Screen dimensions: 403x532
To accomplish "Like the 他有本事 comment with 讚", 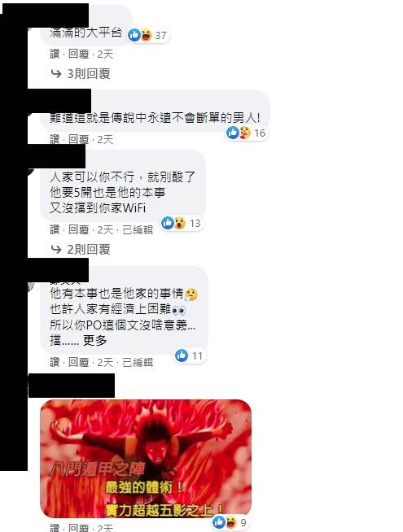I will point(55,362).
